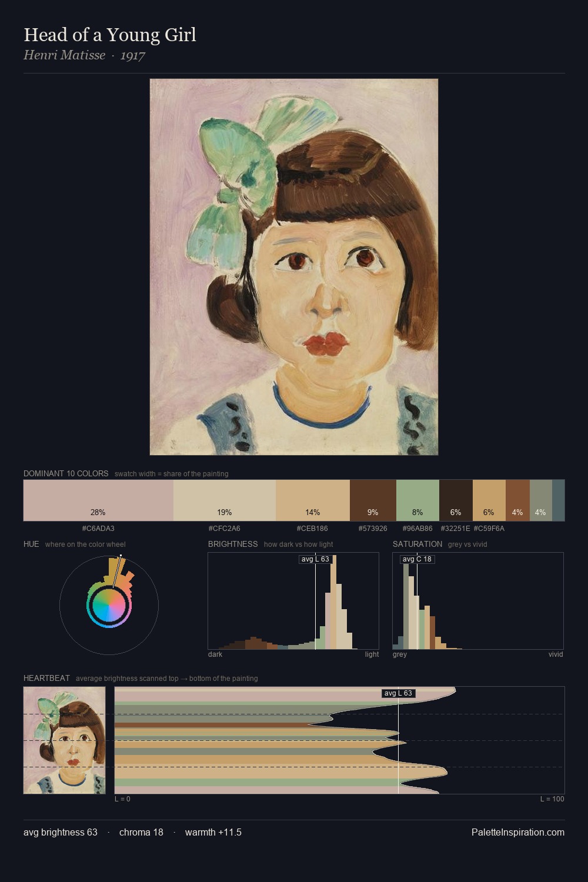Viewport: 588px width, 882px height.
Task: Select the 28% pink swatch #C6ADA3
Action: [x=98, y=500]
